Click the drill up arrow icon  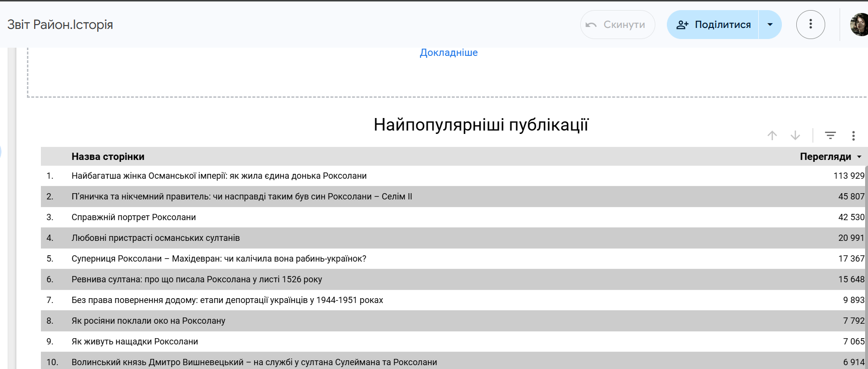tap(772, 136)
